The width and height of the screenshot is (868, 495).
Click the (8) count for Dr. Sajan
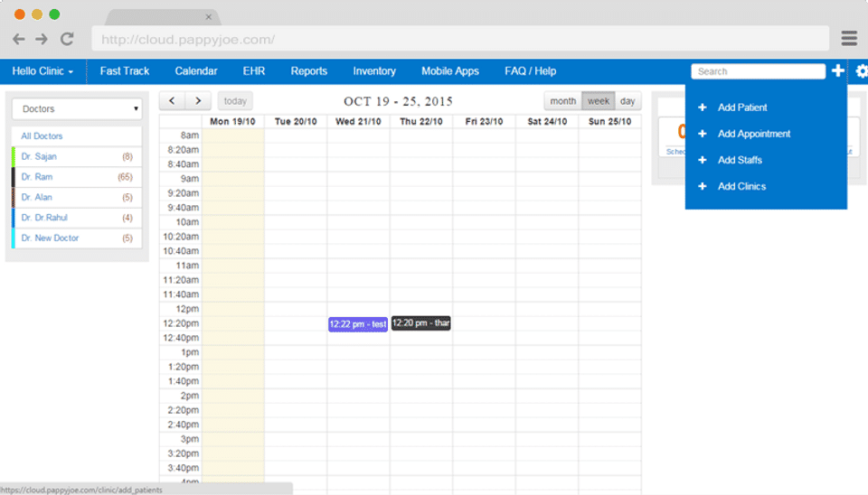[127, 156]
